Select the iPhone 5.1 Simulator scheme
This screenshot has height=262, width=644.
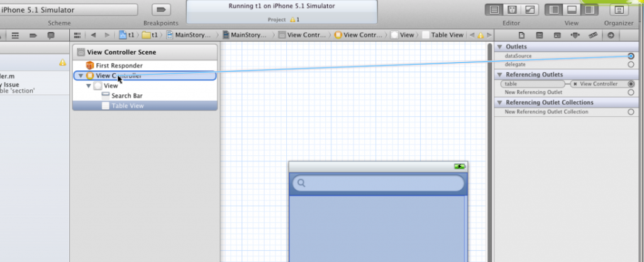tap(69, 10)
